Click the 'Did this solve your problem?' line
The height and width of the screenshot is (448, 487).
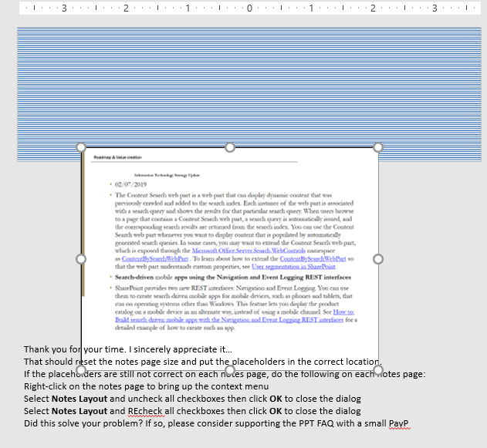click(x=216, y=423)
